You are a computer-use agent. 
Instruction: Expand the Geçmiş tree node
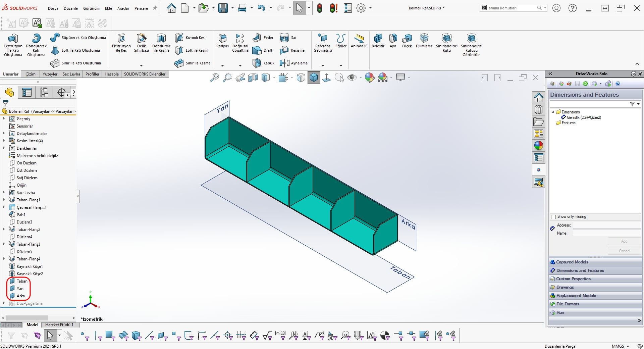click(x=4, y=119)
